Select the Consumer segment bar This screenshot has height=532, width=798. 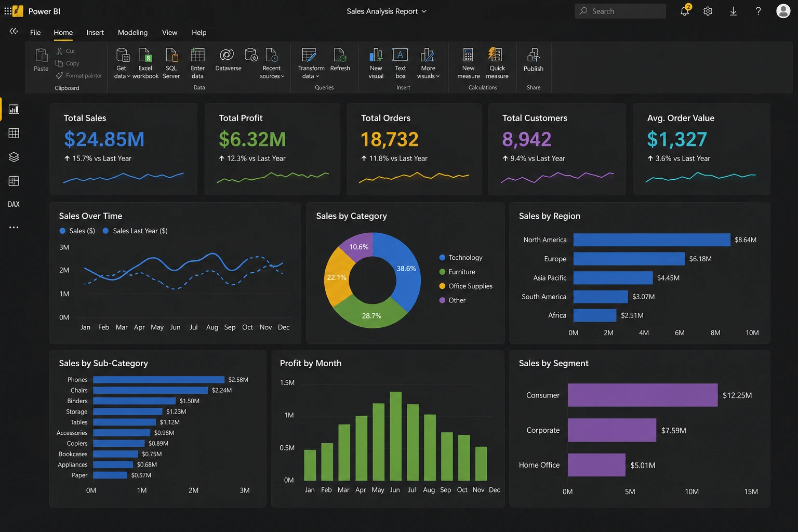643,395
